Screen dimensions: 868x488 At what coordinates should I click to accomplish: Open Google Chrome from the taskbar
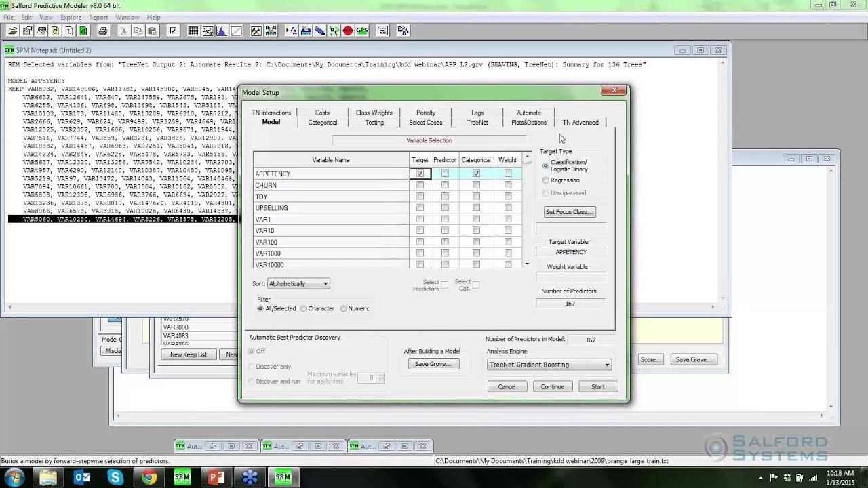(x=149, y=478)
